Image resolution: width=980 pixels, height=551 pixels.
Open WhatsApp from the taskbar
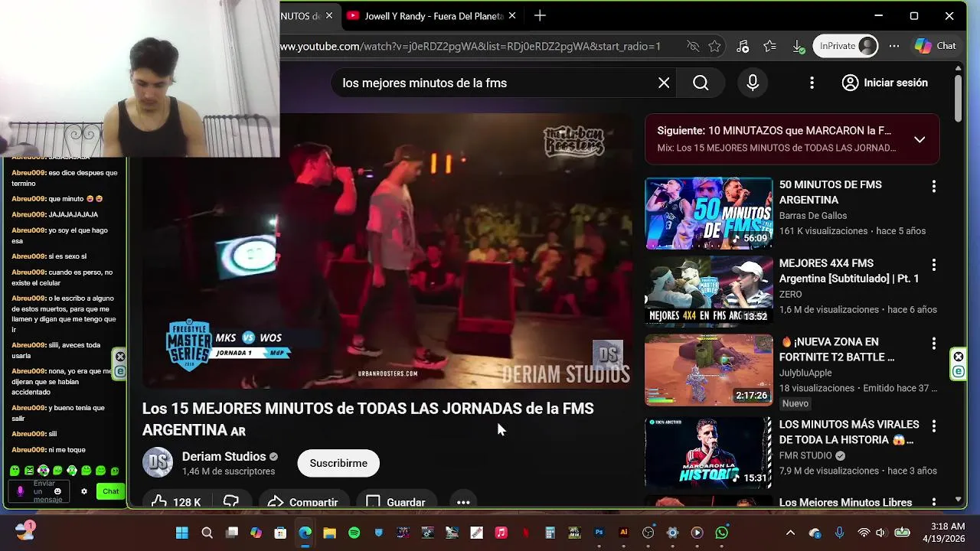[721, 533]
